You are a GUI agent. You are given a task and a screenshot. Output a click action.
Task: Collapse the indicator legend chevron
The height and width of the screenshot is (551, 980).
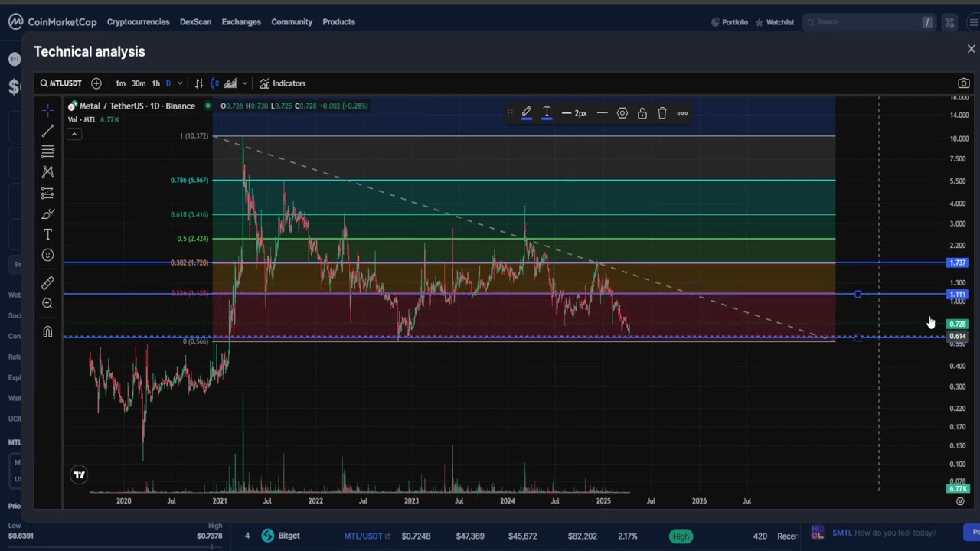(74, 135)
